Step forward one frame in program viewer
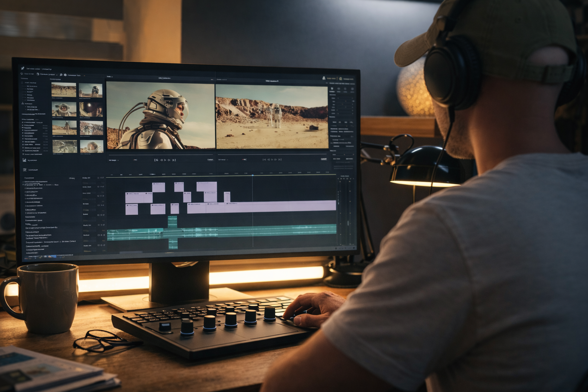The height and width of the screenshot is (392, 588). click(275, 159)
